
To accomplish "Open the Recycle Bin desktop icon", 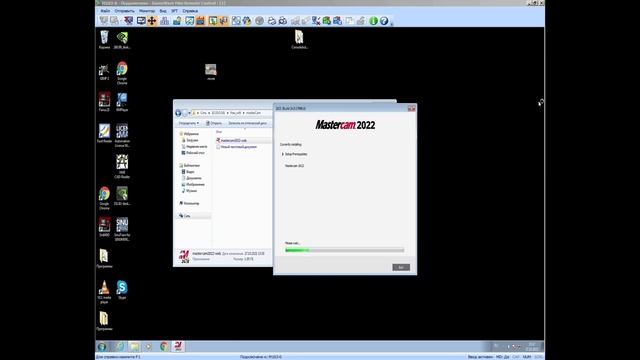I will click(104, 40).
